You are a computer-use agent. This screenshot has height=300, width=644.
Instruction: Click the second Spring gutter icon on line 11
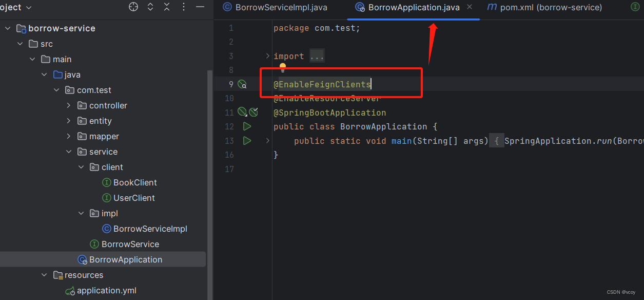pyautogui.click(x=253, y=112)
